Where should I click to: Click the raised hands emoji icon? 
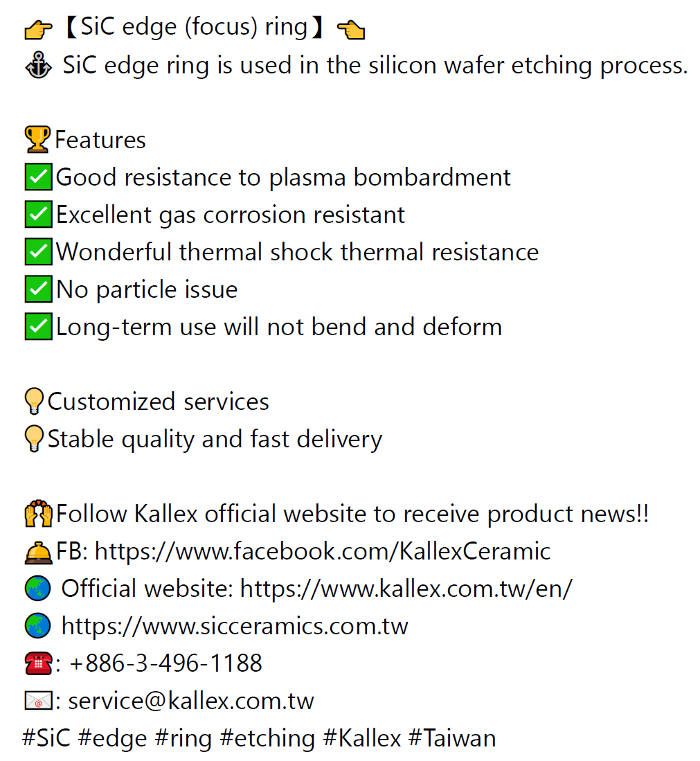tap(37, 514)
